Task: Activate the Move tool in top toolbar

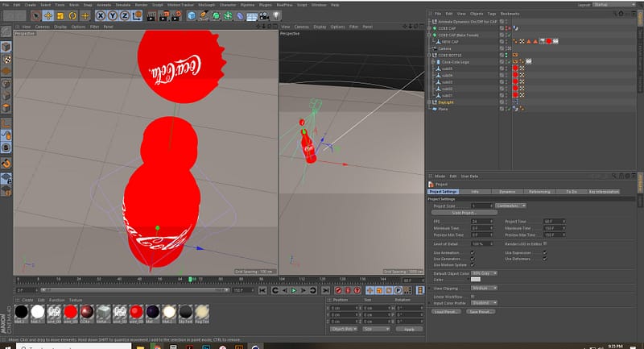Action: (48, 16)
